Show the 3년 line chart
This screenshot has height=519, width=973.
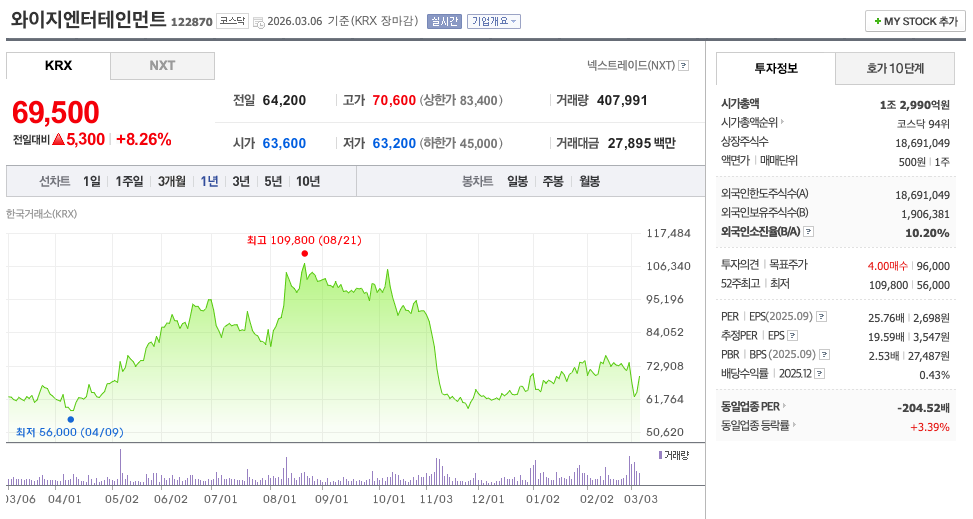click(x=241, y=181)
